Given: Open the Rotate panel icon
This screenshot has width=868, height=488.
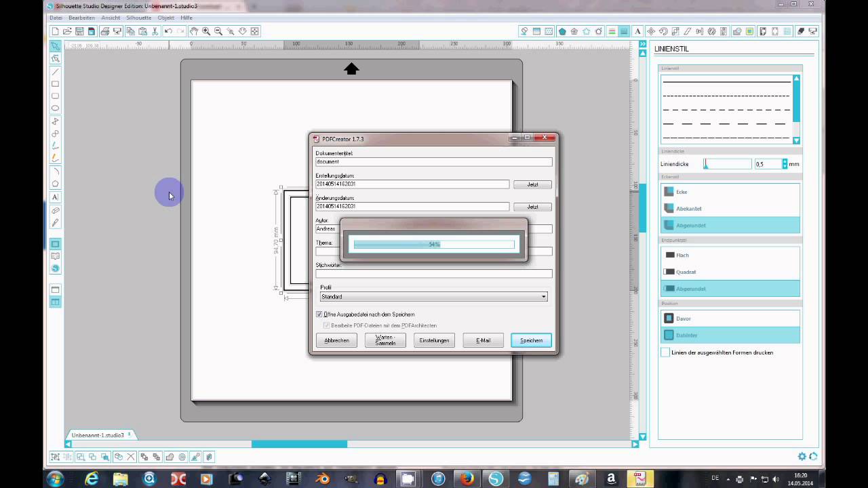Looking at the screenshot, I should 663,31.
